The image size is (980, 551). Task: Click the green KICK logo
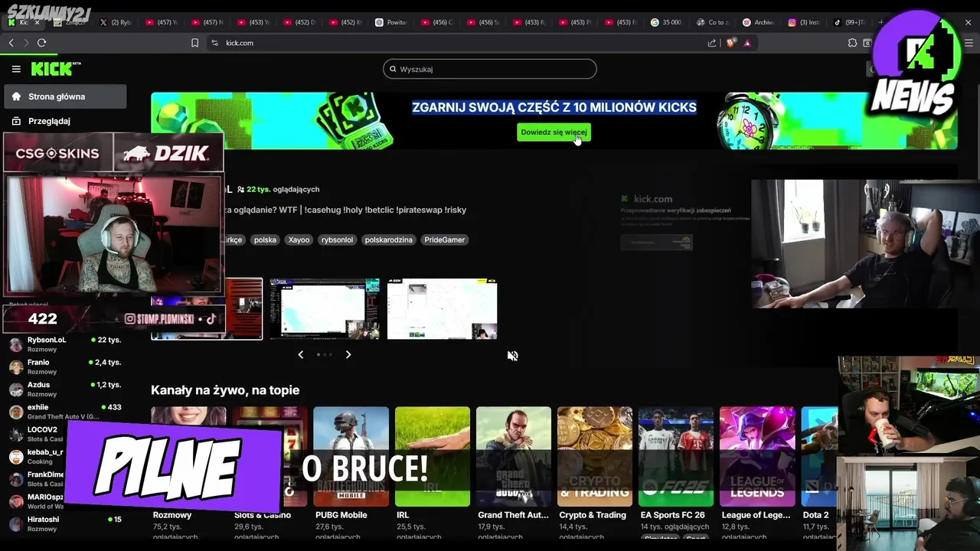click(56, 69)
